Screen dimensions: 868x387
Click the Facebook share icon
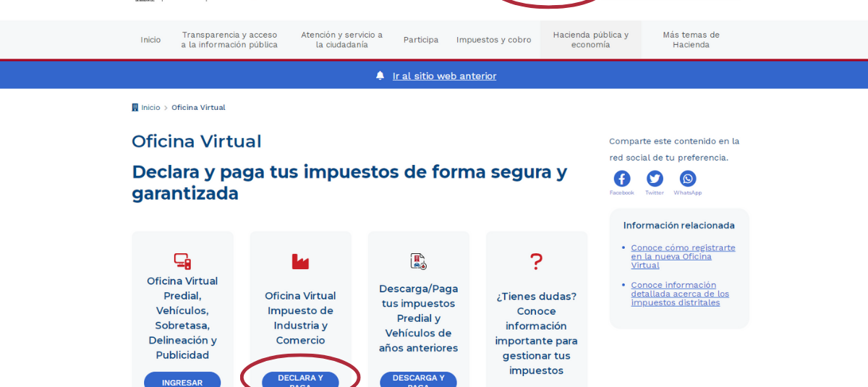(x=621, y=179)
